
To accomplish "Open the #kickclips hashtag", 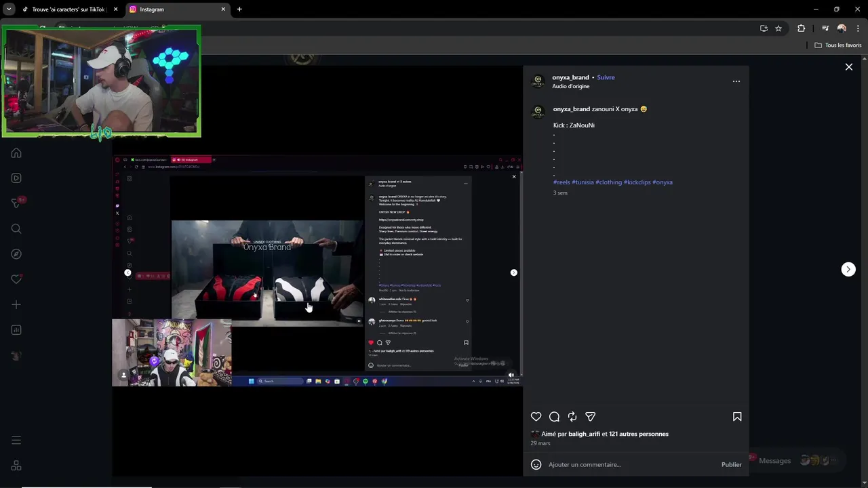I will pyautogui.click(x=637, y=182).
